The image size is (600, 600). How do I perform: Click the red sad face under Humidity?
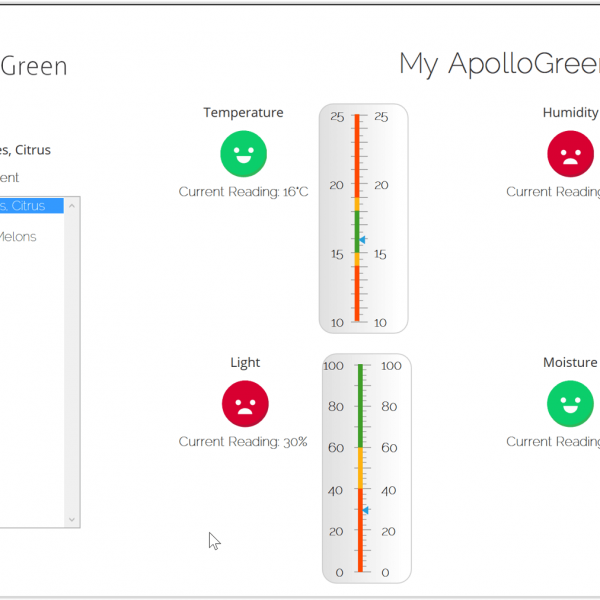(570, 154)
